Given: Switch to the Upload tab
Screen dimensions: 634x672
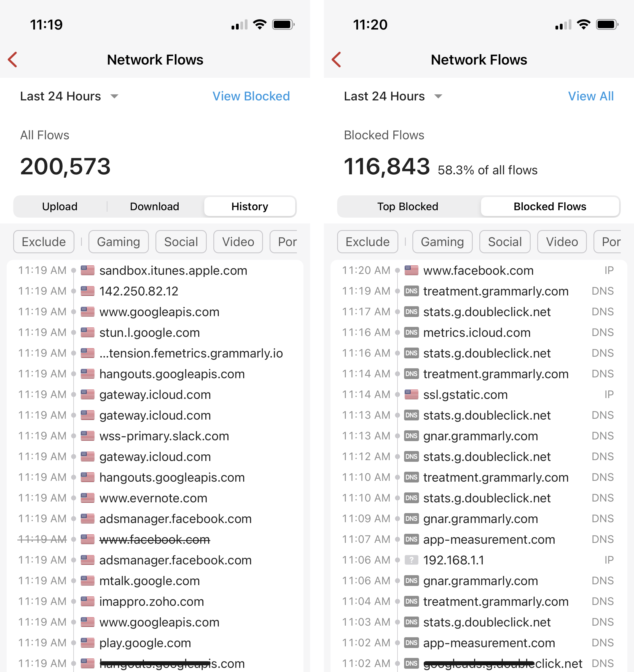Looking at the screenshot, I should pos(60,207).
